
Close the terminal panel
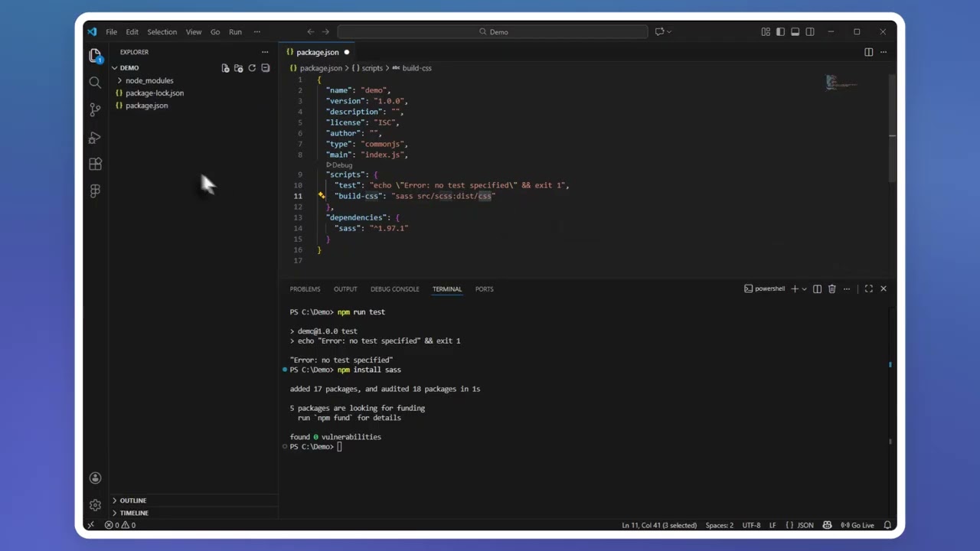[883, 289]
